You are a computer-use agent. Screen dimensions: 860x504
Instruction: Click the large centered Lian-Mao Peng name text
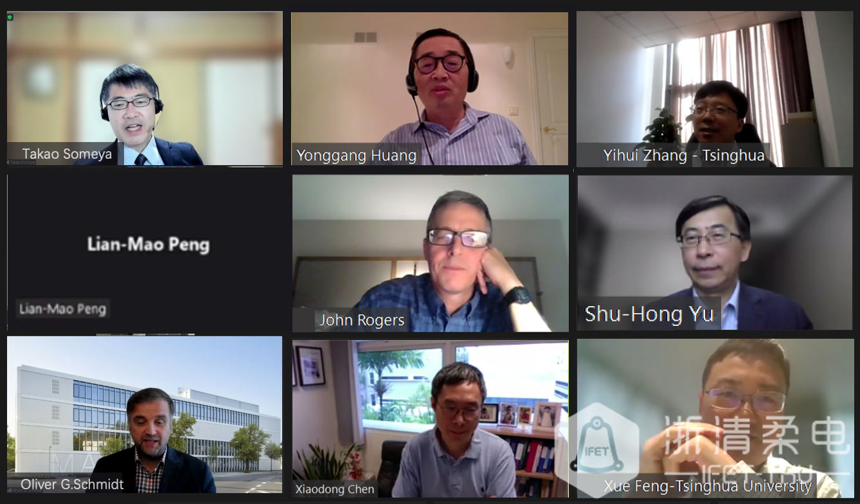[x=148, y=244]
